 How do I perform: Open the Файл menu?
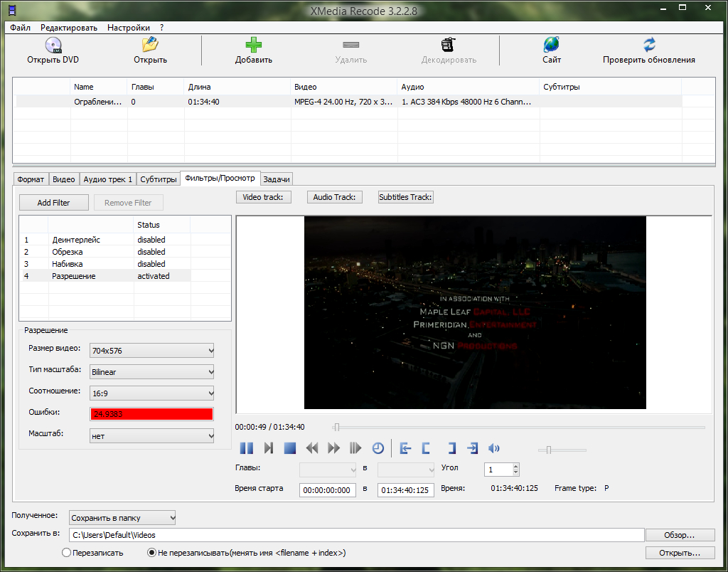click(21, 28)
